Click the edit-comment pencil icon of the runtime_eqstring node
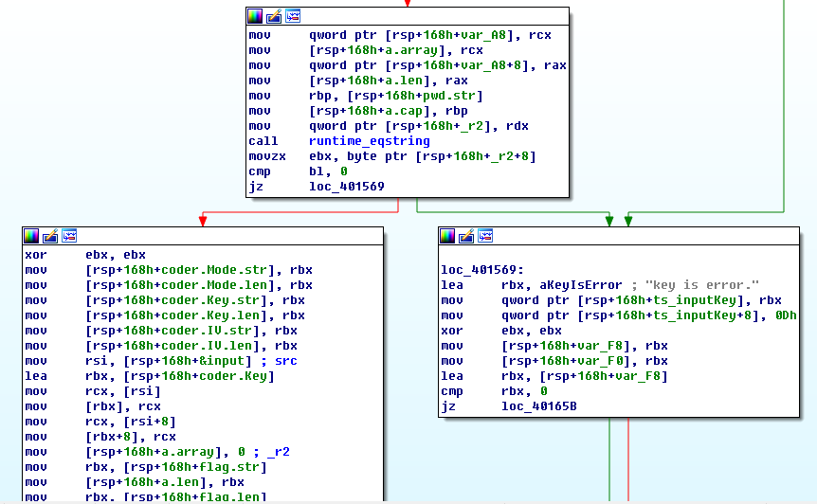The height and width of the screenshot is (504, 817). pyautogui.click(x=274, y=16)
